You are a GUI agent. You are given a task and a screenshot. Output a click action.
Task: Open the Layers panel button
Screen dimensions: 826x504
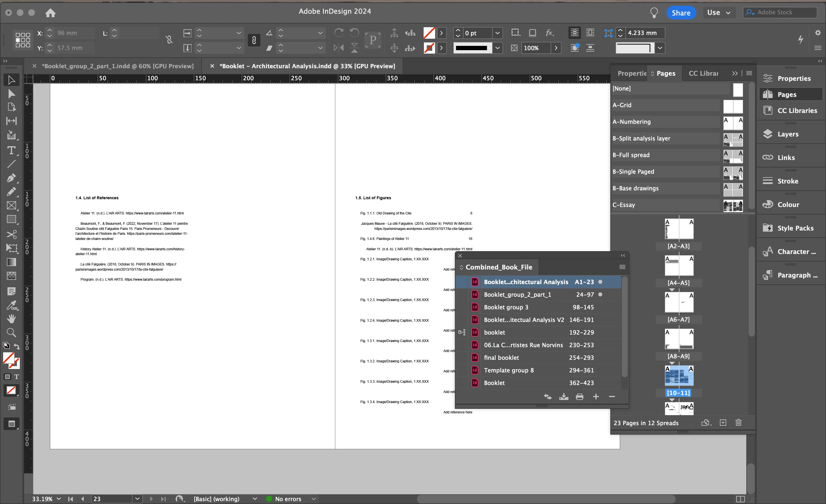[788, 134]
